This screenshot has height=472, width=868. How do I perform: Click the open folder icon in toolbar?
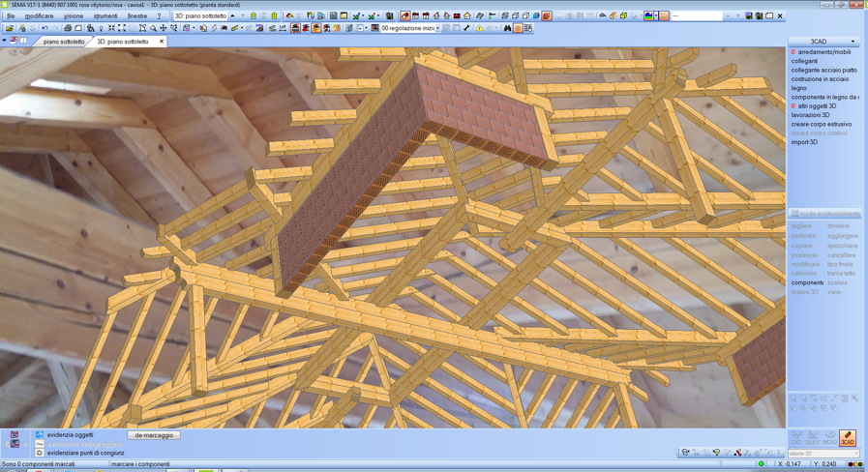click(9, 28)
